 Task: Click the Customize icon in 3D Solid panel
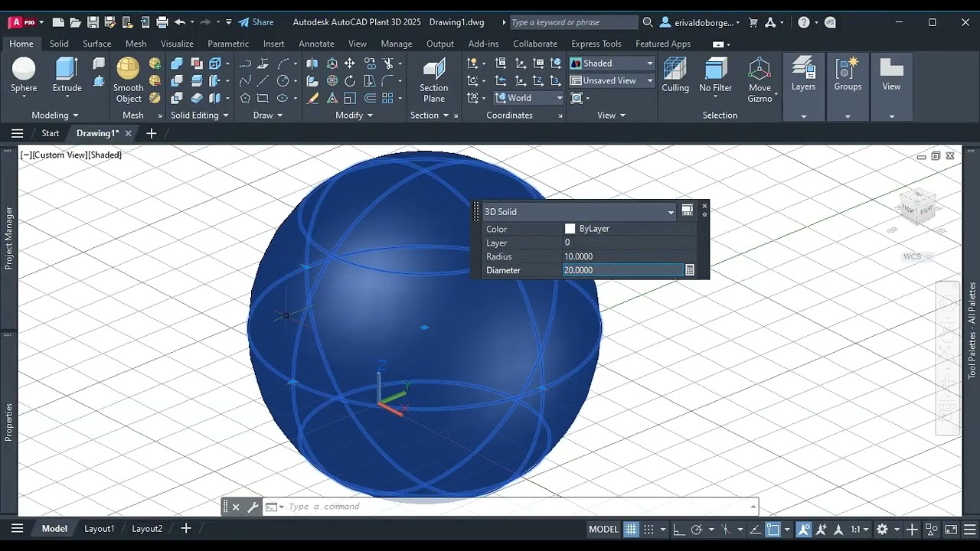click(687, 210)
